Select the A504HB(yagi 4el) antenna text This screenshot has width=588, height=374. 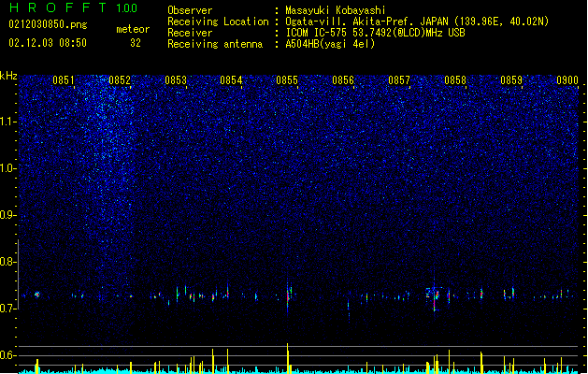(x=330, y=44)
